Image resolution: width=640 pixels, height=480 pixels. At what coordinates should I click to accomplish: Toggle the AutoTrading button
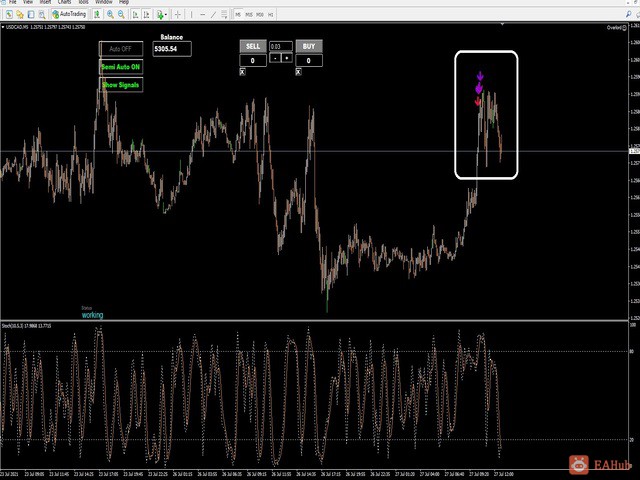pos(69,14)
